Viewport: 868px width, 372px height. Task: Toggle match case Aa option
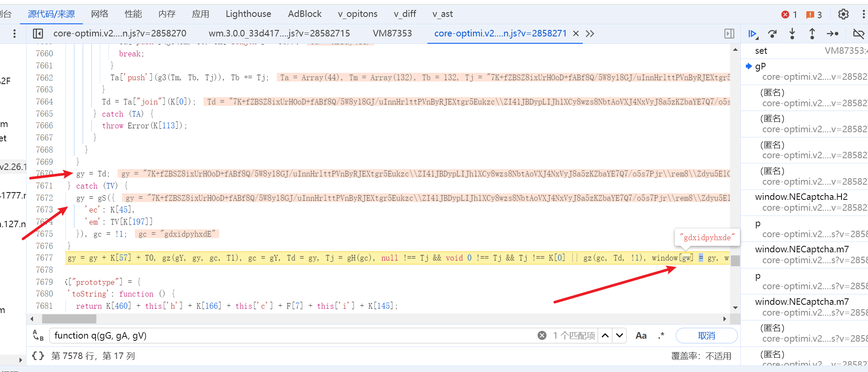pos(641,336)
